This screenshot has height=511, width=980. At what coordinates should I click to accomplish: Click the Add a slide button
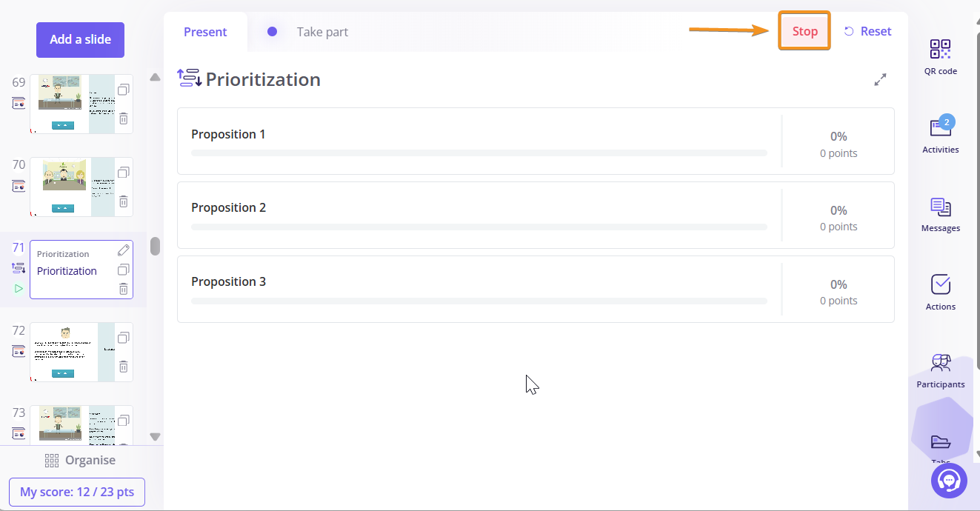pos(80,40)
